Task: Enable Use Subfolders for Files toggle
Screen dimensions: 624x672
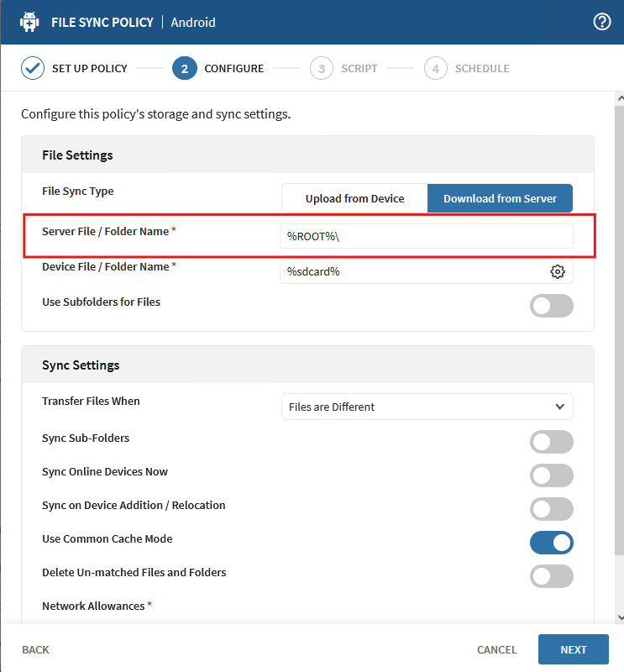Action: [x=551, y=306]
